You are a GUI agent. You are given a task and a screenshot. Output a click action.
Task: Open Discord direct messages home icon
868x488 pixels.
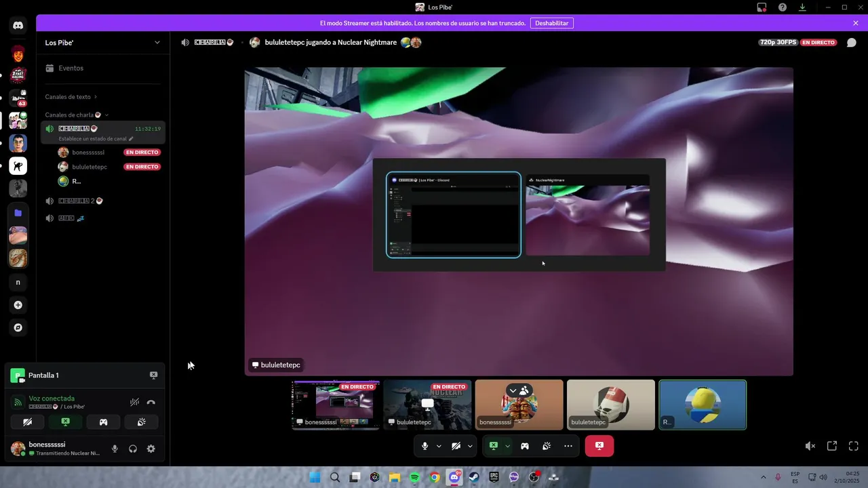click(18, 26)
